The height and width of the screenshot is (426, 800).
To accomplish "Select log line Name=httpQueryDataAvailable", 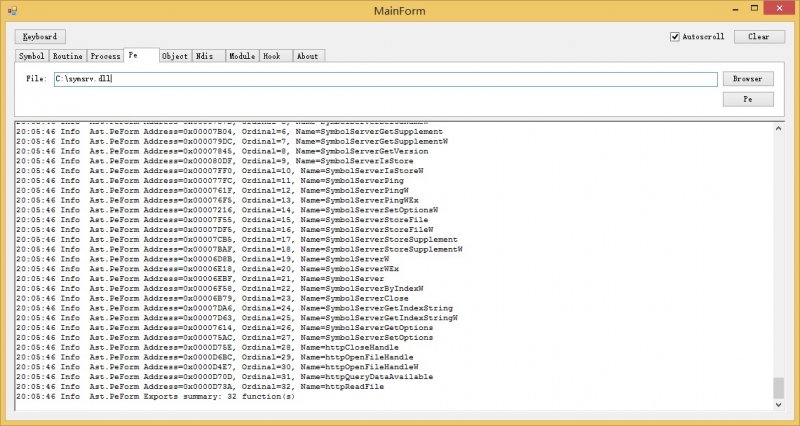I will pyautogui.click(x=225, y=377).
